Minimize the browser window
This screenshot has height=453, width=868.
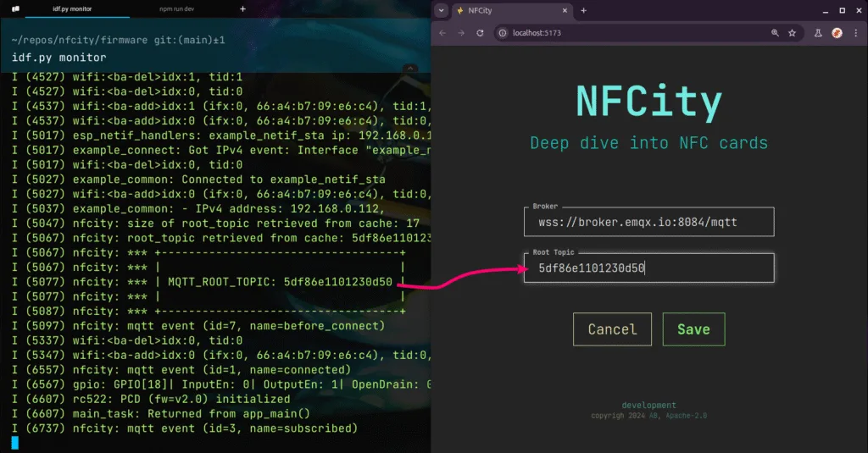click(826, 10)
